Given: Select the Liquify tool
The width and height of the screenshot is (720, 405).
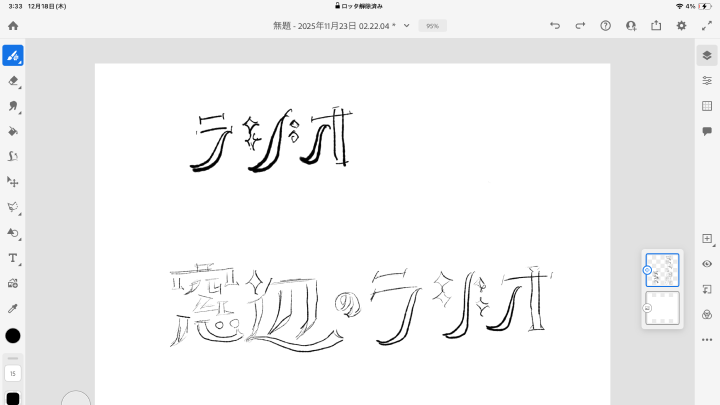Looking at the screenshot, I should (x=13, y=157).
